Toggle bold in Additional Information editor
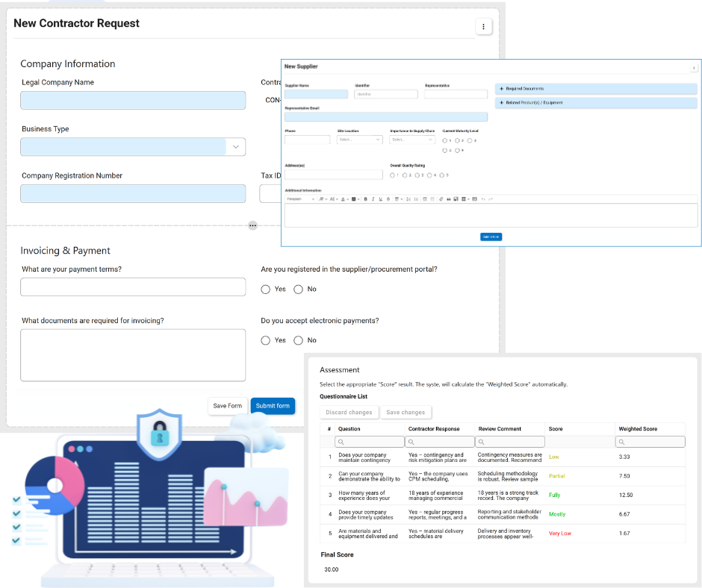Image resolution: width=702 pixels, height=588 pixels. click(x=365, y=199)
